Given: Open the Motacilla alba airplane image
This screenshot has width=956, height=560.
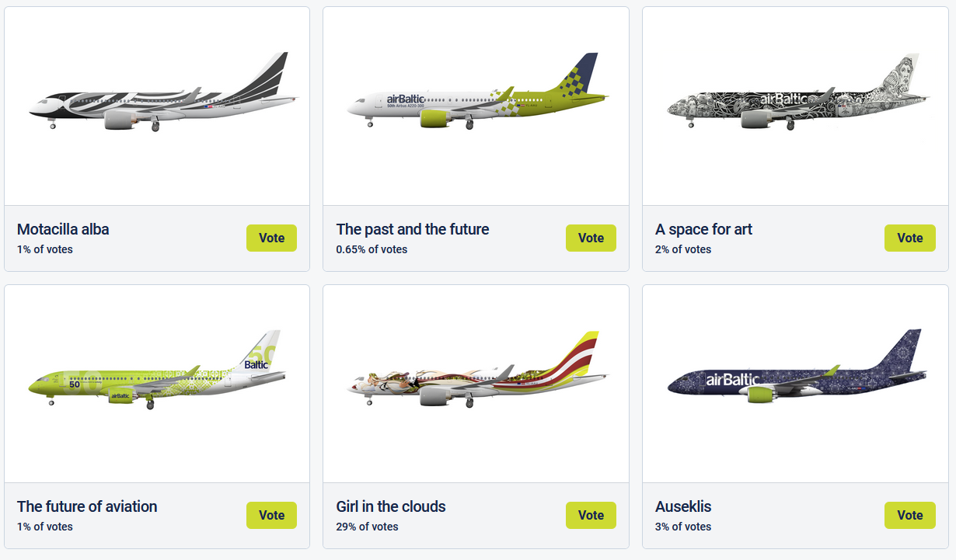Looking at the screenshot, I should coord(163,93).
